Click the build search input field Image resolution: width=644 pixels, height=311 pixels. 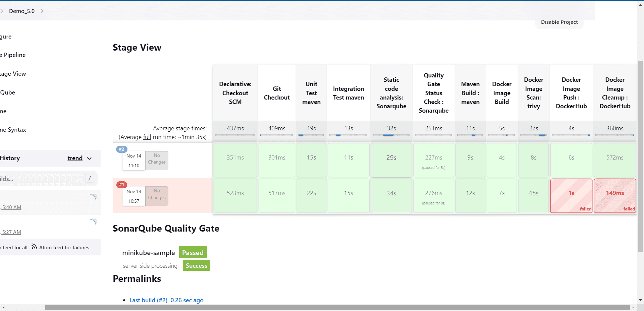(x=40, y=179)
